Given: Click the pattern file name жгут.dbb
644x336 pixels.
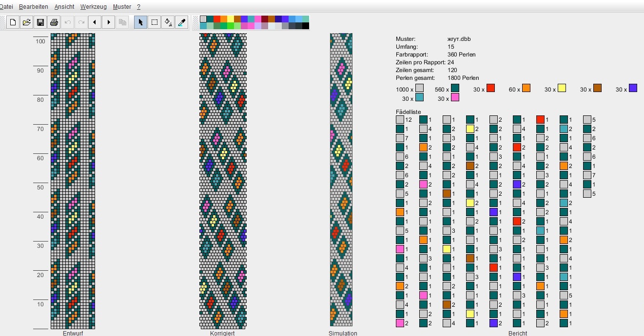Looking at the screenshot, I should [459, 39].
